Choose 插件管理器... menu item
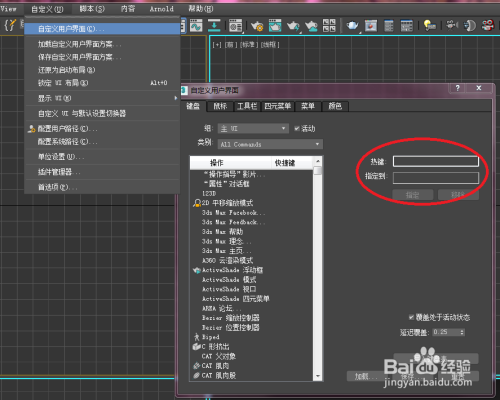Viewport: 500px width, 400px height. (102, 172)
